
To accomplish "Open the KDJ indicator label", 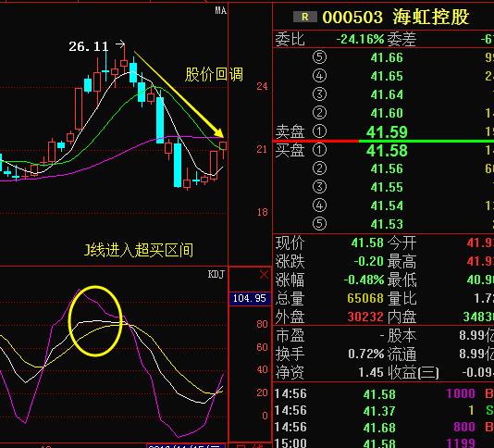I will 216,274.
